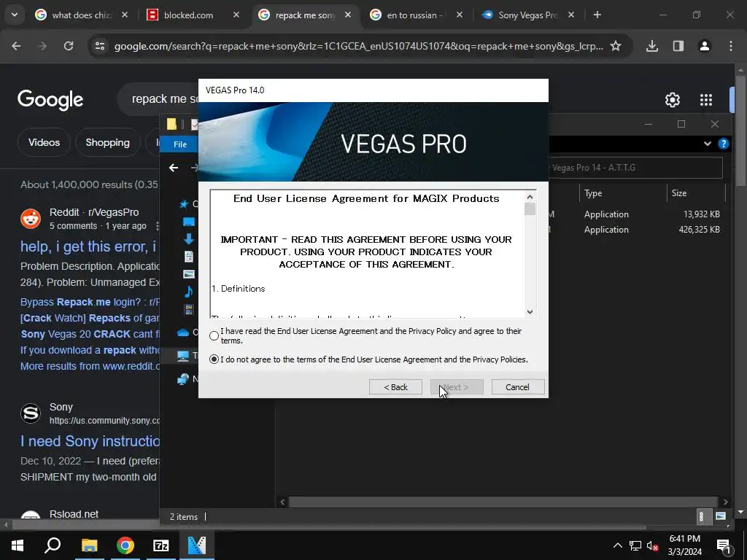The image size is (747, 560).
Task: Sort files by Size column header
Action: 679,192
